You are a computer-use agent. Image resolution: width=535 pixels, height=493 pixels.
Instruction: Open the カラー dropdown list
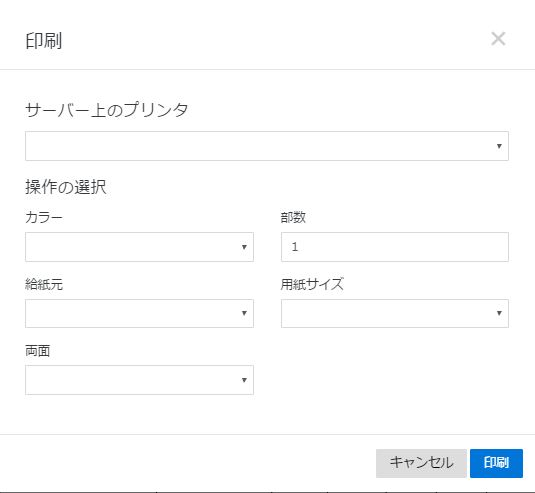139,247
